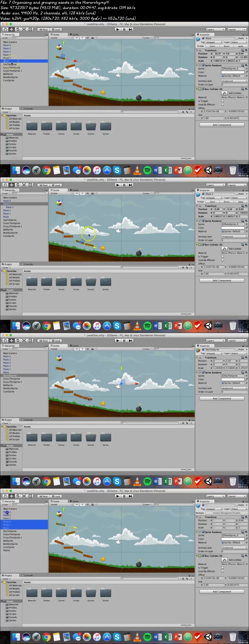The height and width of the screenshot is (644, 249).
Task: Uncheck active checkbox beside the SkyTileSprite name field
Action: coord(203,349)
